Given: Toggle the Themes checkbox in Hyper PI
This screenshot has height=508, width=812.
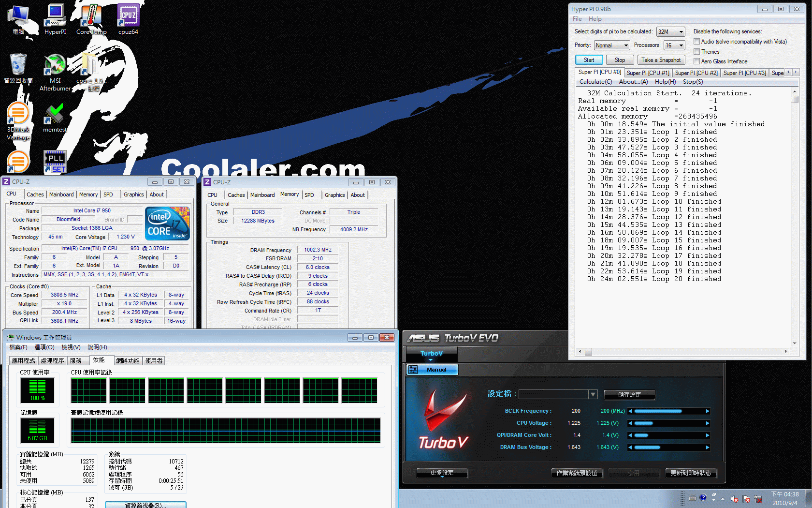Looking at the screenshot, I should (696, 51).
